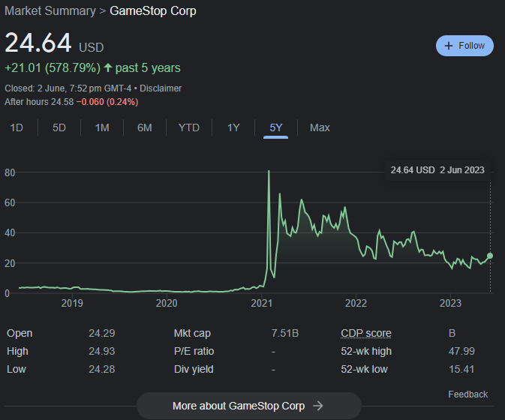The image size is (505, 420).
Task: Click the 2021 peak spike on chart
Action: (x=269, y=172)
